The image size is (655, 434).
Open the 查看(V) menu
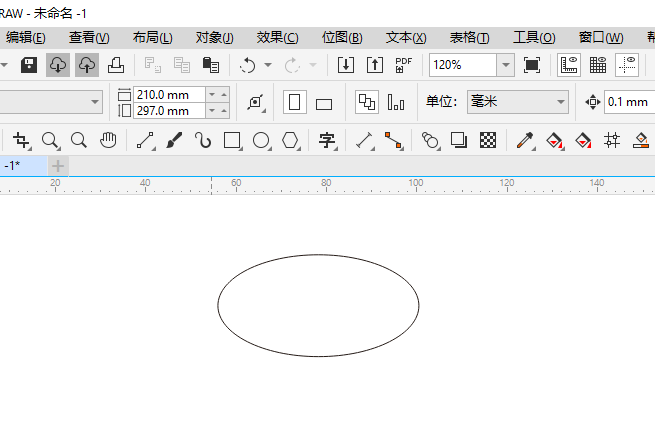89,38
